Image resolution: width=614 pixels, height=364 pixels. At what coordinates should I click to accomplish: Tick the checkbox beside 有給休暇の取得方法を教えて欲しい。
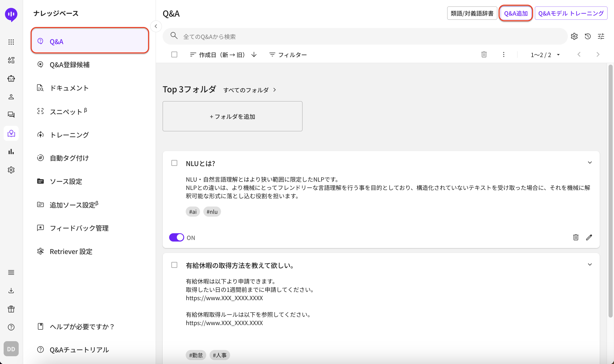pyautogui.click(x=174, y=265)
